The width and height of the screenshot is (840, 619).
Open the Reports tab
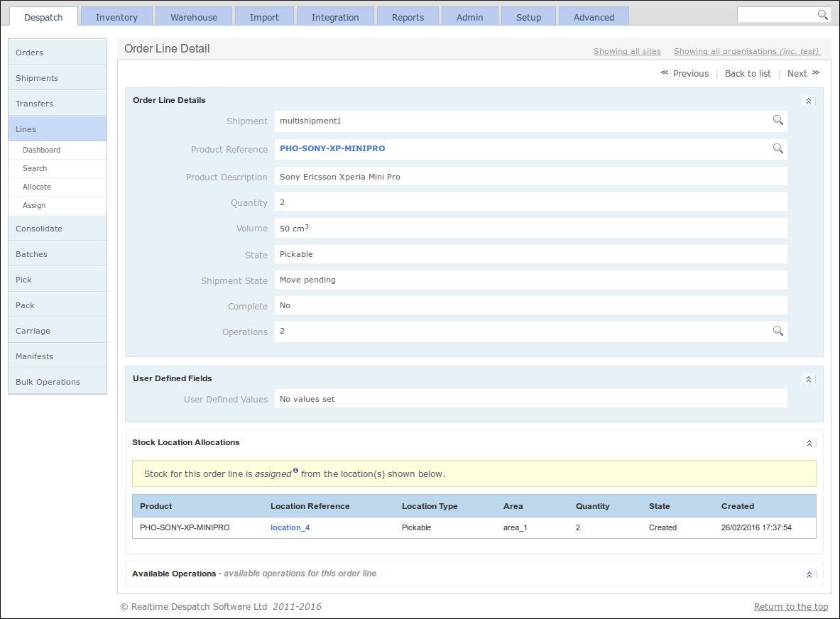coord(408,16)
